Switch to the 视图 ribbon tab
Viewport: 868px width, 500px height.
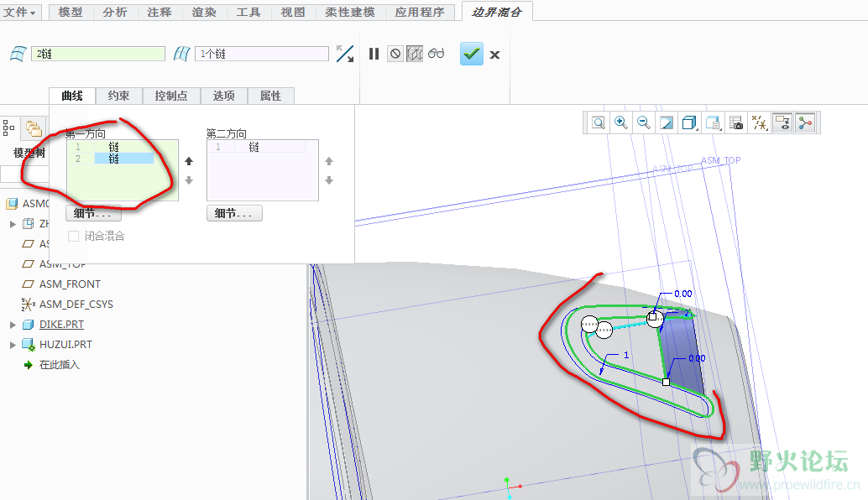(x=293, y=13)
